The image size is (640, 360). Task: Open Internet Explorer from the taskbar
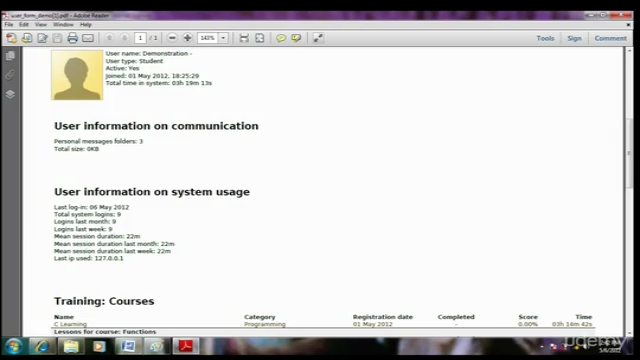(42, 347)
